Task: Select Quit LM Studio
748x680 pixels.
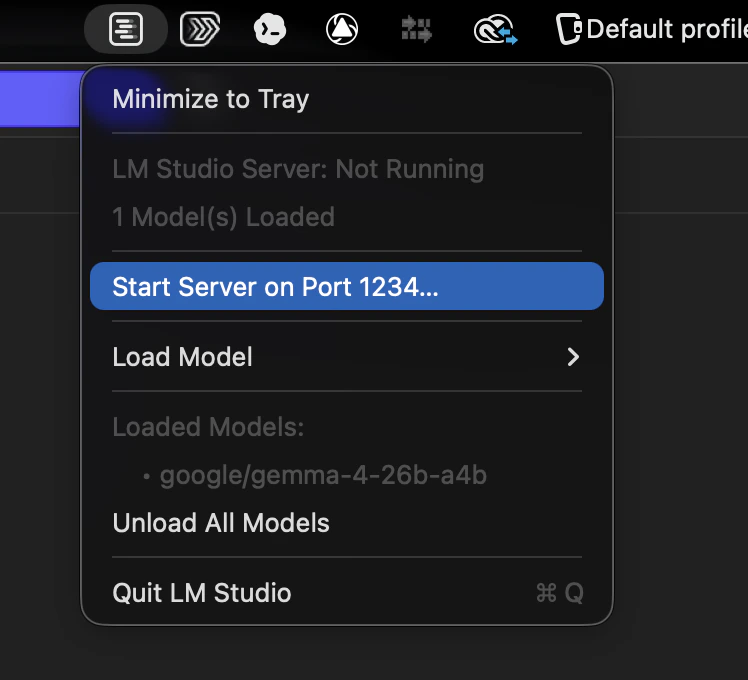Action: [347, 593]
